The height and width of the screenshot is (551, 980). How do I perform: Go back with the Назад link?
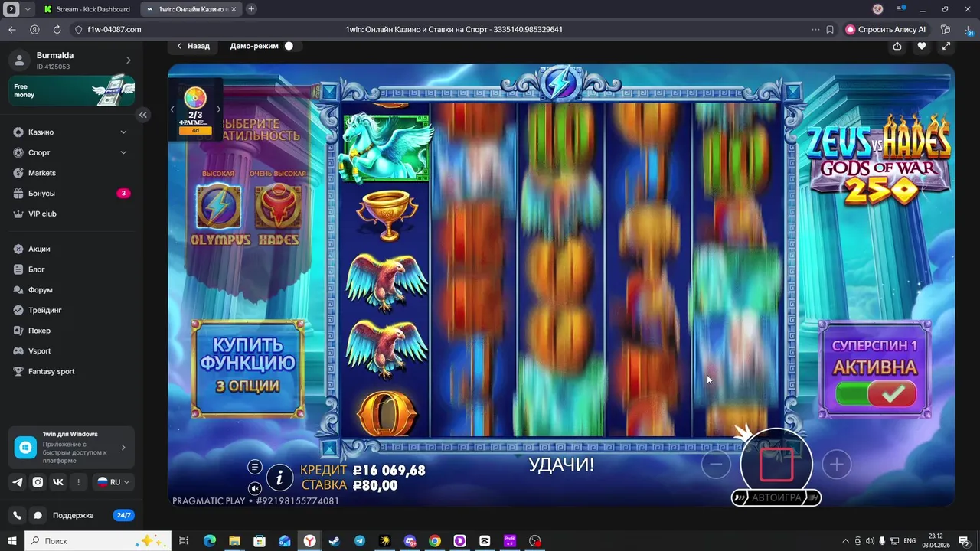coord(193,46)
